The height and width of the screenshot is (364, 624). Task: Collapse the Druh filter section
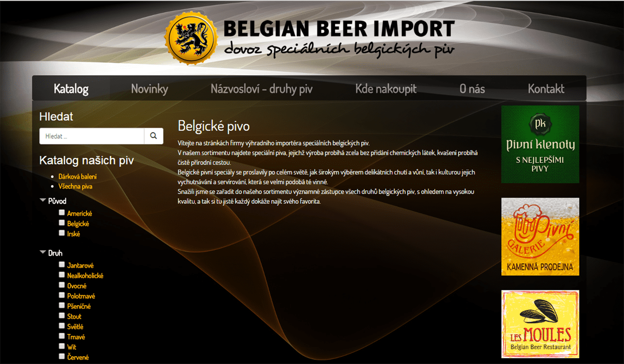(43, 253)
